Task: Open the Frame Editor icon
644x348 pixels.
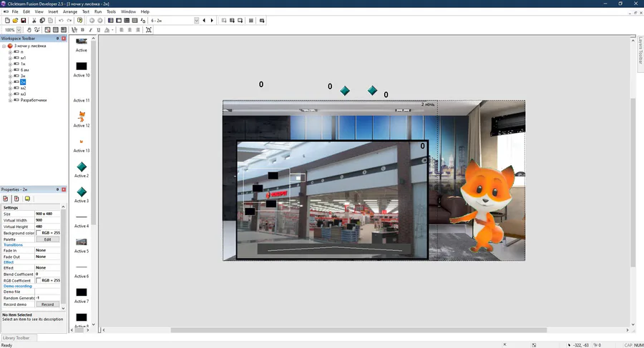Action: click(119, 21)
